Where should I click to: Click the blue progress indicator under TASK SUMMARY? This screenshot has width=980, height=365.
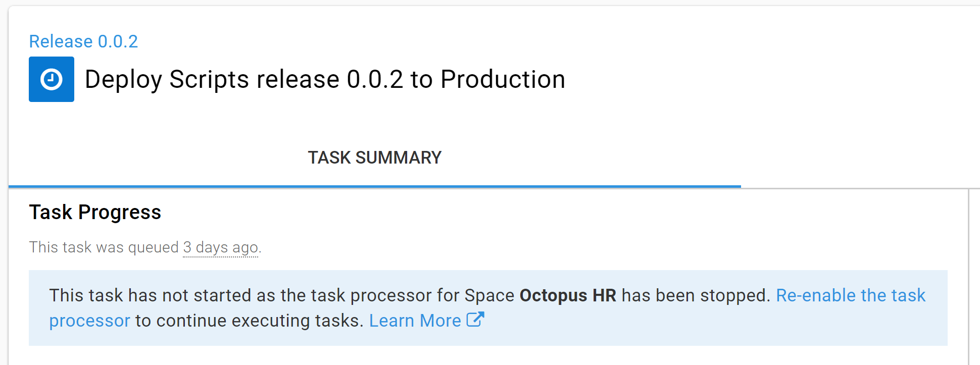pos(374,186)
